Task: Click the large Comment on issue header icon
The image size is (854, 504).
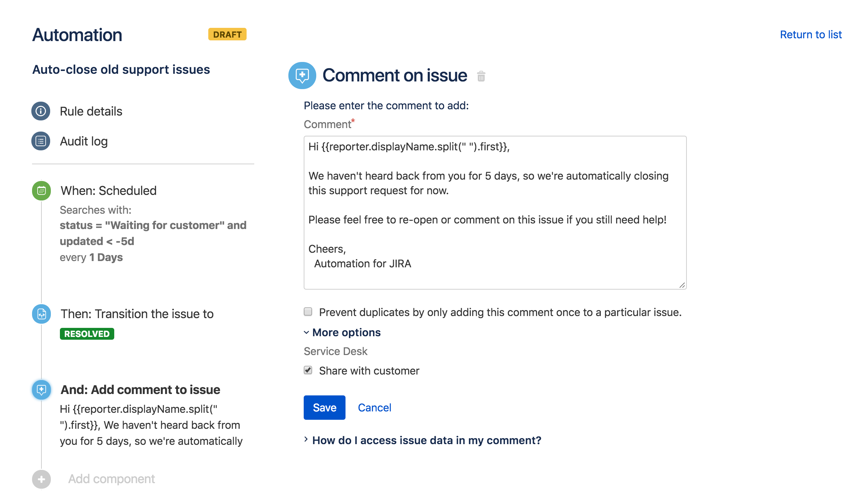Action: pos(302,75)
